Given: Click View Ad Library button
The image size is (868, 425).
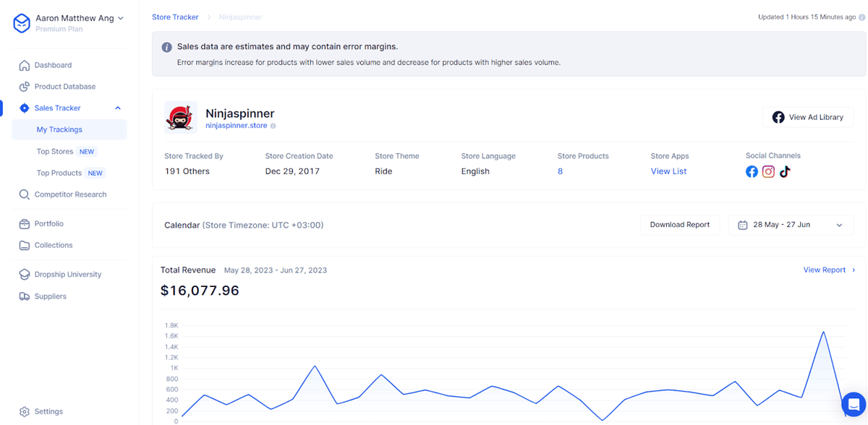Looking at the screenshot, I should 808,117.
